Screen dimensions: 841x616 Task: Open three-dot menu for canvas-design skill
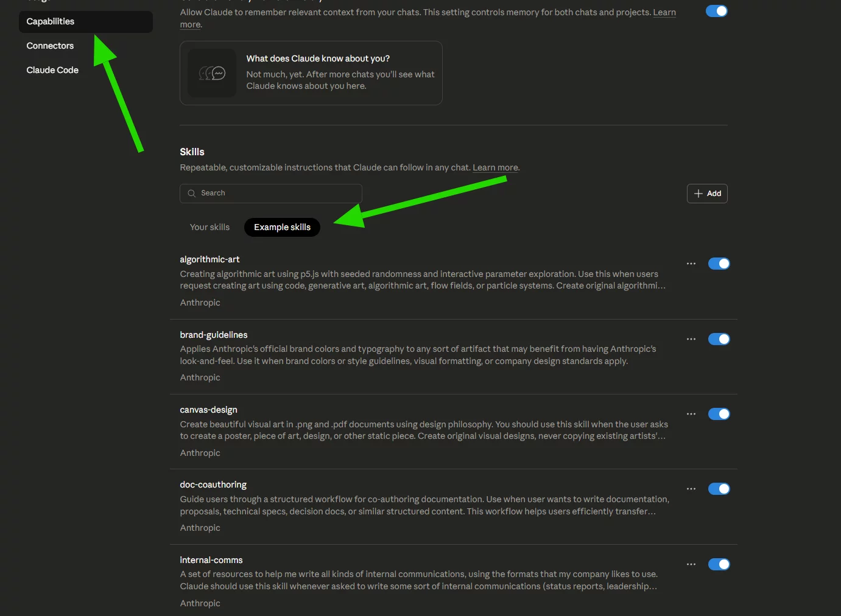coord(691,414)
